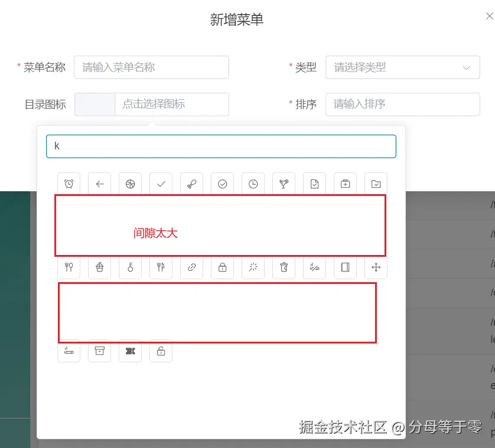This screenshot has height=448, width=495.
Task: Open the 类型 dropdown
Action: pyautogui.click(x=402, y=67)
